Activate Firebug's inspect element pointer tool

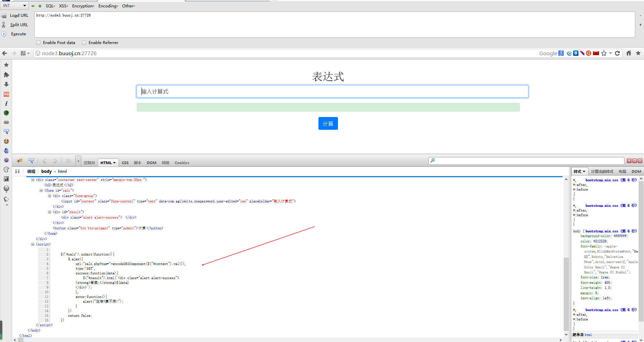[31, 161]
